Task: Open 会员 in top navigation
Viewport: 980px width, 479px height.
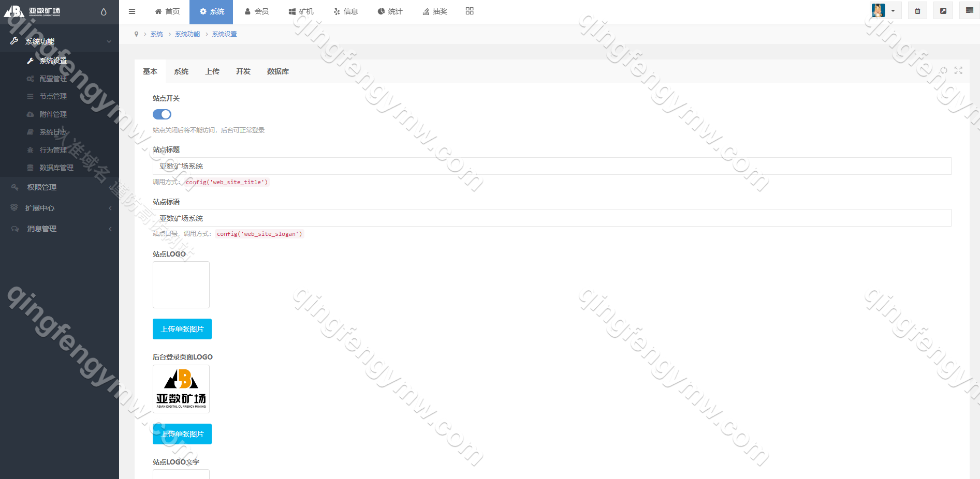Action: click(x=256, y=11)
